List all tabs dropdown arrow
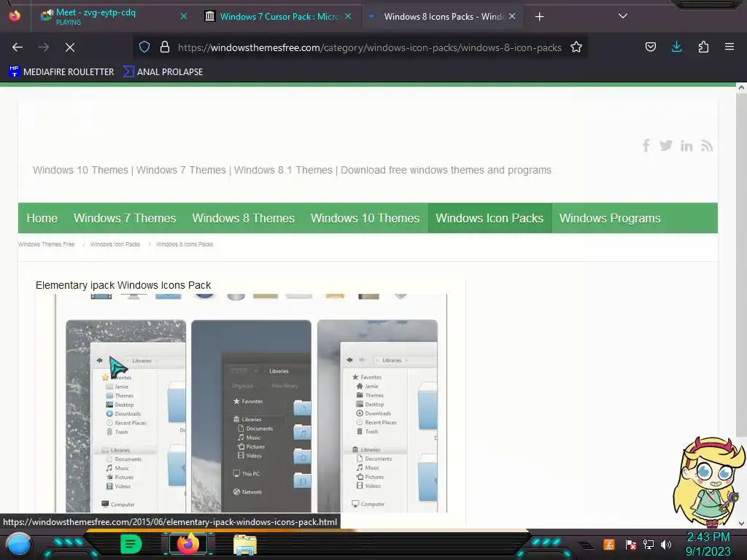 [623, 16]
